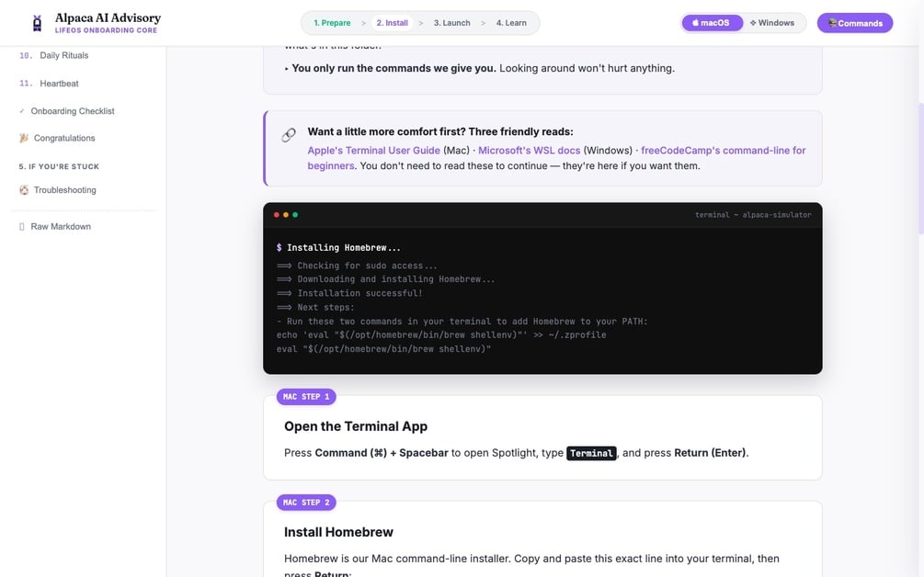The height and width of the screenshot is (577, 924).
Task: Click the MAC STEP 1 badge
Action: click(x=306, y=397)
